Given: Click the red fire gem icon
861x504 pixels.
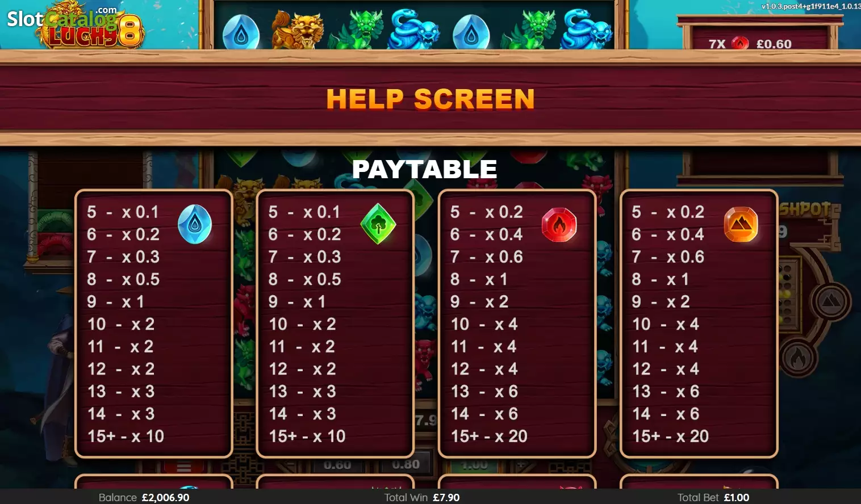Looking at the screenshot, I should point(559,225).
